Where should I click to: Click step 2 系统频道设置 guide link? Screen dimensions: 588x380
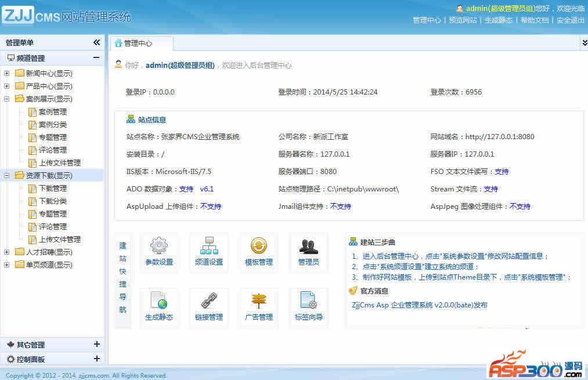(x=415, y=266)
